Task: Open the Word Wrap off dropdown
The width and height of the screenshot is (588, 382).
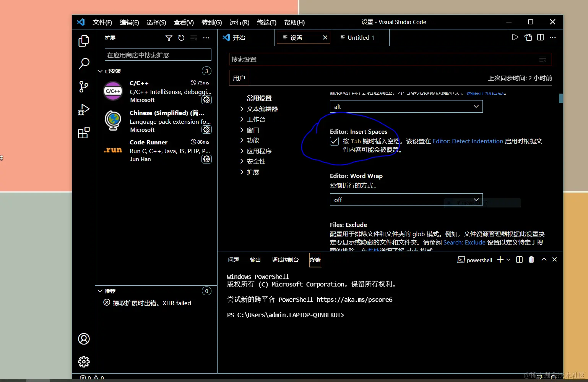Action: 406,200
